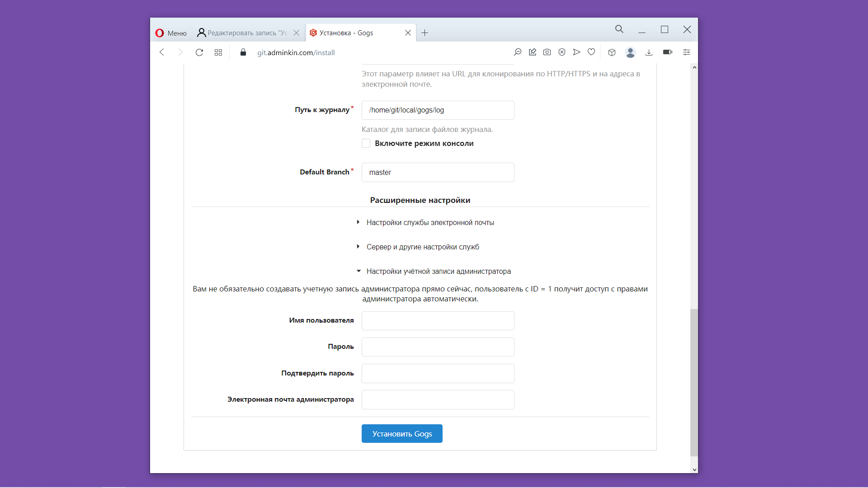Screen dimensions: 868x488
Task: Click the Установить Gogs button
Action: coord(402,434)
